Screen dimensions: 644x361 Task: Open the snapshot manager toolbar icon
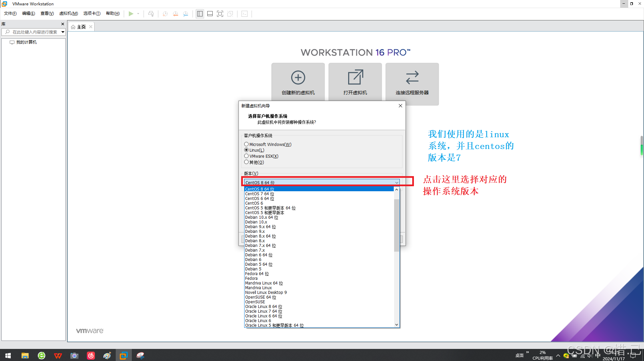tap(185, 14)
